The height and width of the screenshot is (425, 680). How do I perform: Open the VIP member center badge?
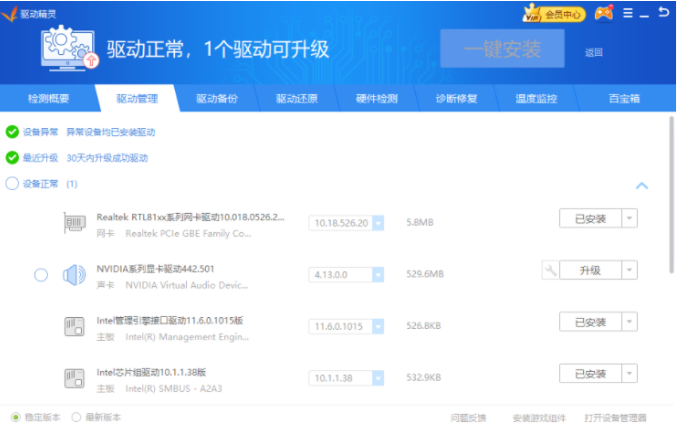(x=553, y=14)
